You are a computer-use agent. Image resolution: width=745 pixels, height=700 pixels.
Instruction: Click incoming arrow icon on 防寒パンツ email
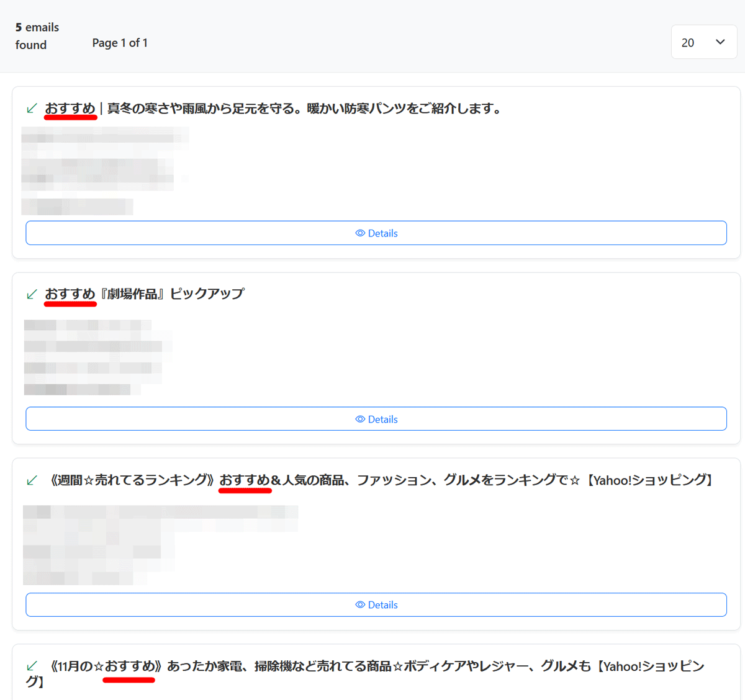tap(32, 109)
